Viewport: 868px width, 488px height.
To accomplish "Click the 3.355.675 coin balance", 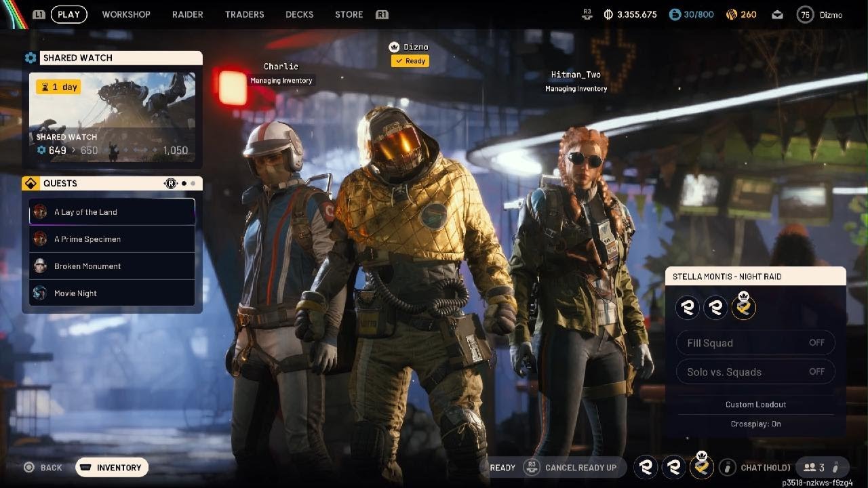I will coord(637,14).
